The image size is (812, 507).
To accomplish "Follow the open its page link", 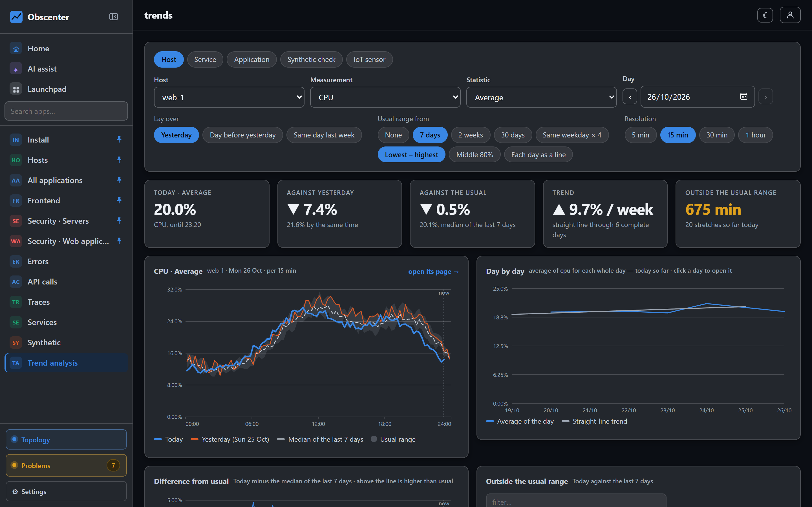I will (x=433, y=271).
